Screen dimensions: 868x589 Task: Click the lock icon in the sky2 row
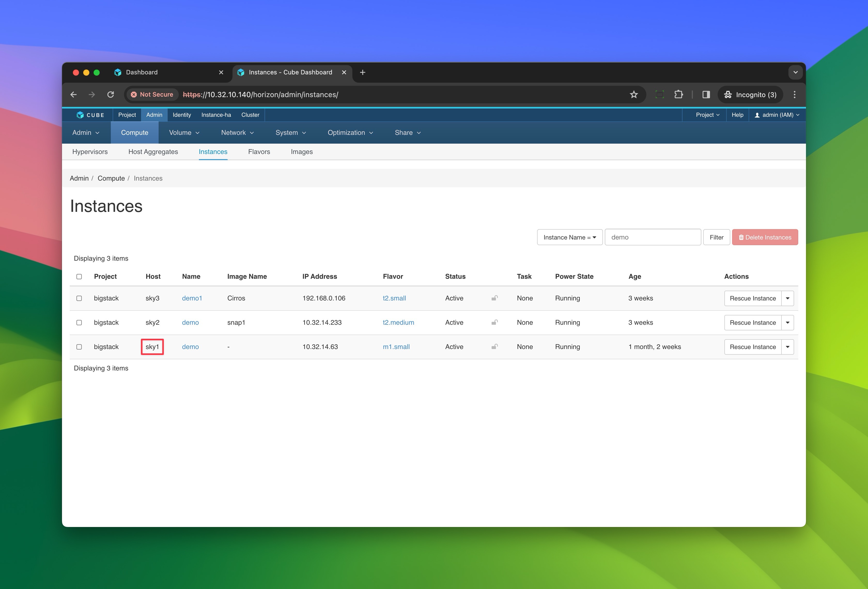[x=494, y=322]
